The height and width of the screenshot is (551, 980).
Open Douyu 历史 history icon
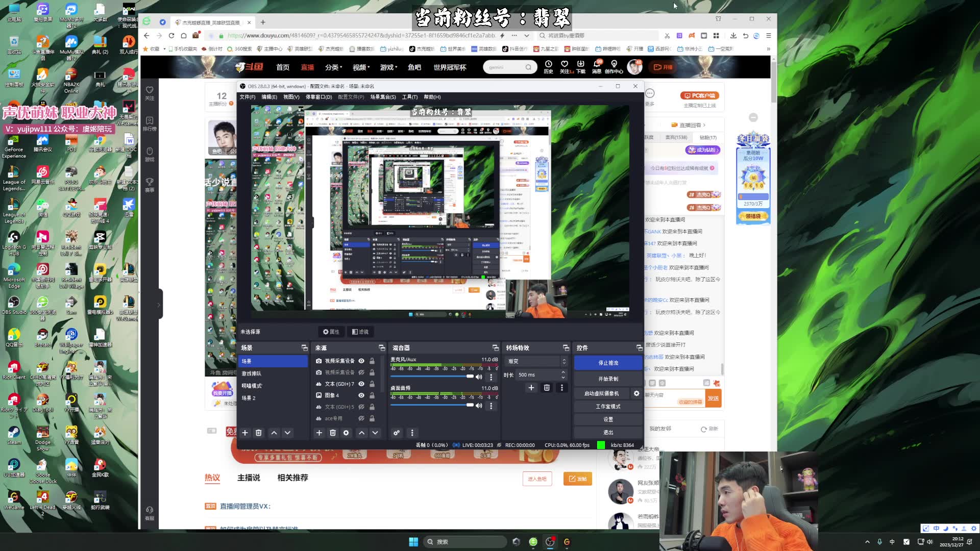coord(548,66)
